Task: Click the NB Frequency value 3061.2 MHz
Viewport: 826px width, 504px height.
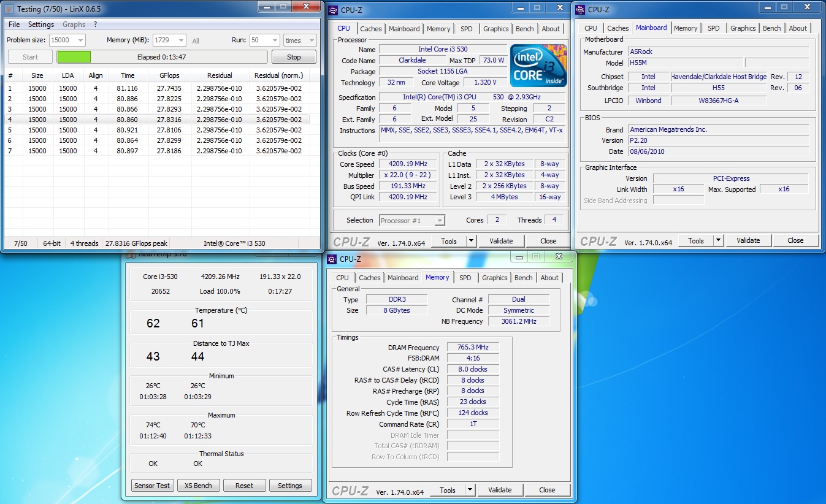Action: [519, 321]
